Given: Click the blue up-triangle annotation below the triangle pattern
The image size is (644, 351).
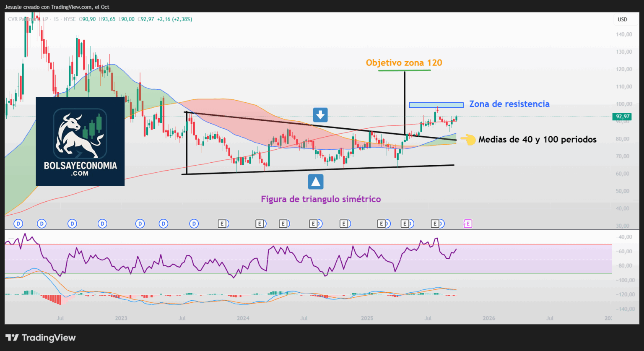Looking at the screenshot, I should pyautogui.click(x=315, y=181).
